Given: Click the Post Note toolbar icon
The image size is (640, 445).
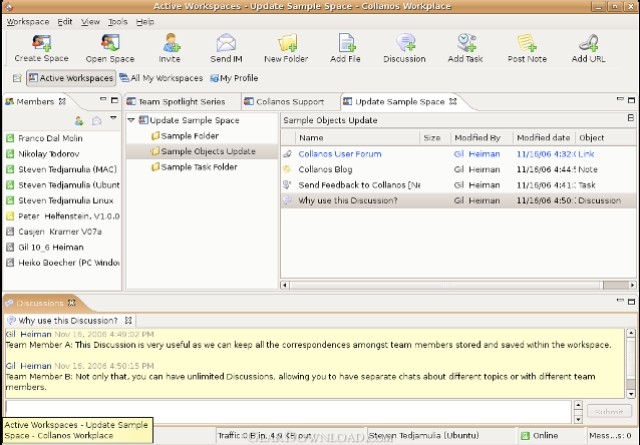Looking at the screenshot, I should pos(527,43).
